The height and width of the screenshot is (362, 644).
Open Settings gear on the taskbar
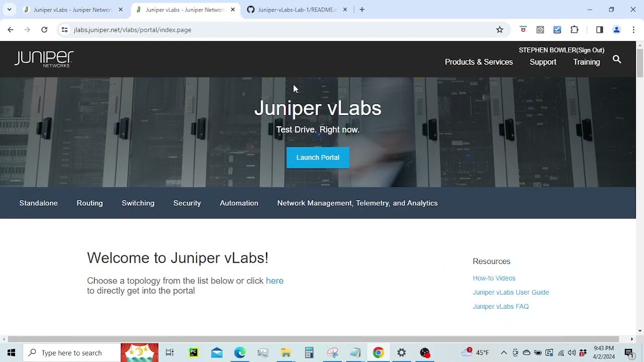401,352
